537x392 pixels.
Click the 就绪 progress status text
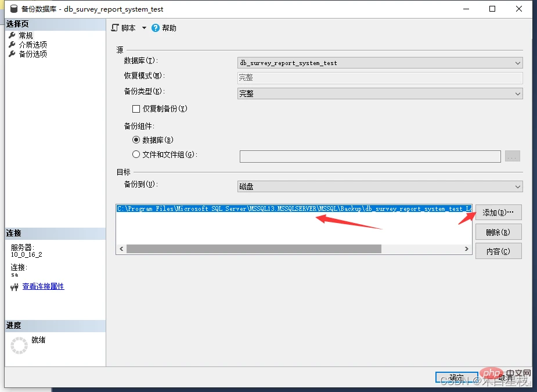(38, 340)
